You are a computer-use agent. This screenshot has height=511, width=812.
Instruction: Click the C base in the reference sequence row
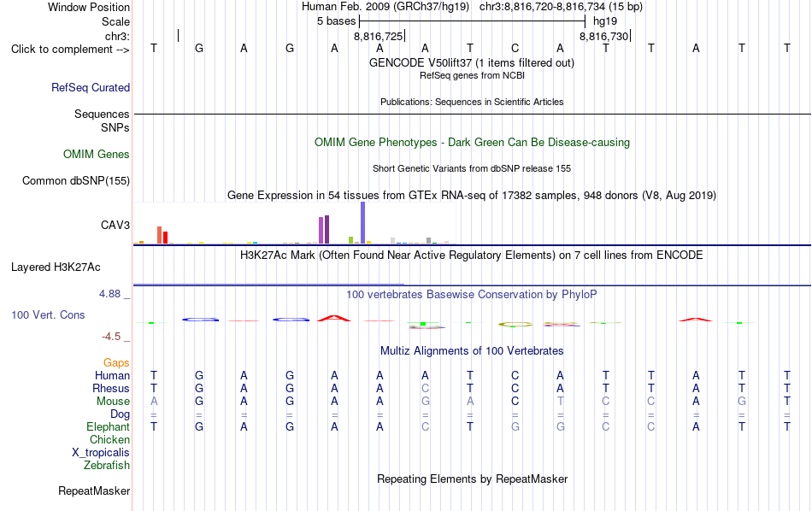pyautogui.click(x=515, y=49)
